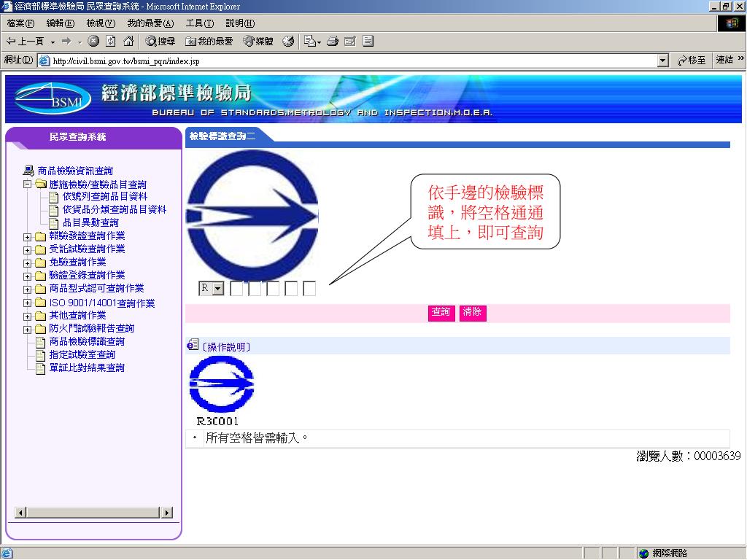Open 依貨品分類查詢品目資料 page
The width and height of the screenshot is (747, 560).
pos(115,209)
